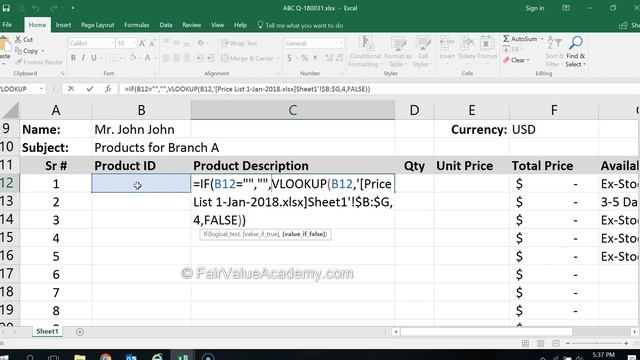Toggle Merge & Center
This screenshot has height=360, width=640.
247,58
